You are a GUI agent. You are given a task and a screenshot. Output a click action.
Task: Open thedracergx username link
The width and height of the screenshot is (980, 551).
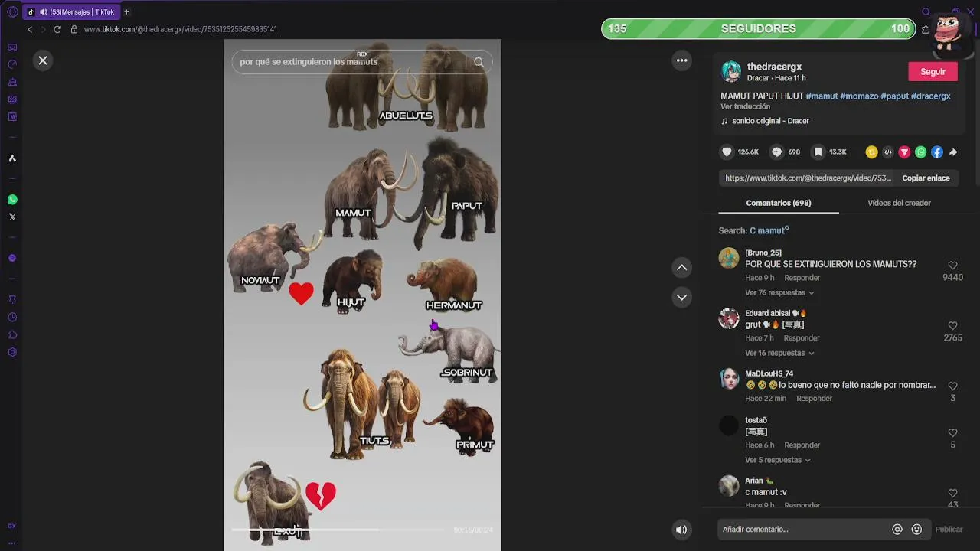click(774, 67)
